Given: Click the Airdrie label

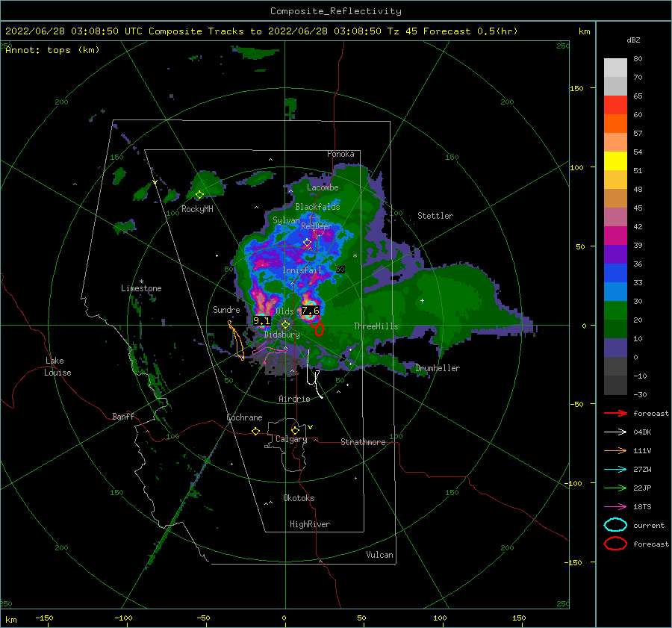Looking at the screenshot, I should pyautogui.click(x=294, y=399).
